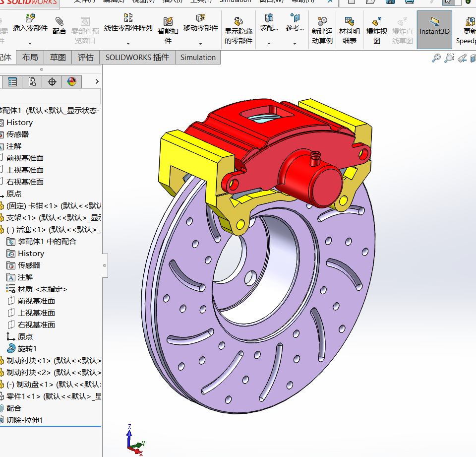
Task: Open the ConfigurationManager tab icon
Action: [x=32, y=82]
